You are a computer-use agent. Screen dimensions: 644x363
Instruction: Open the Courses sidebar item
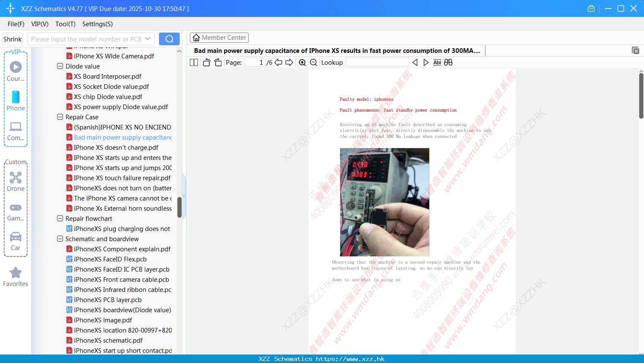pos(16,71)
